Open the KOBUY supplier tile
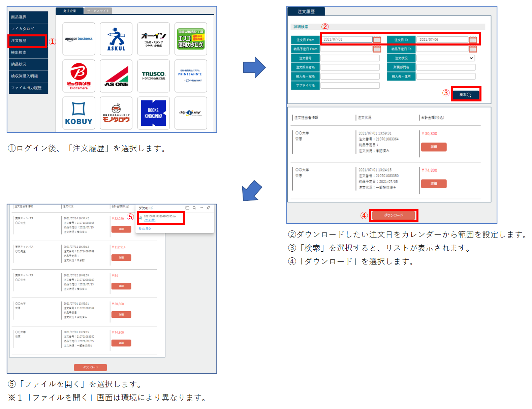This screenshot has height=409, width=532. point(79,113)
